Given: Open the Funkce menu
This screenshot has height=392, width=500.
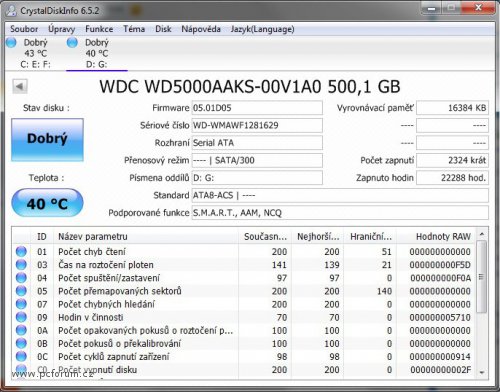Looking at the screenshot, I should (99, 29).
